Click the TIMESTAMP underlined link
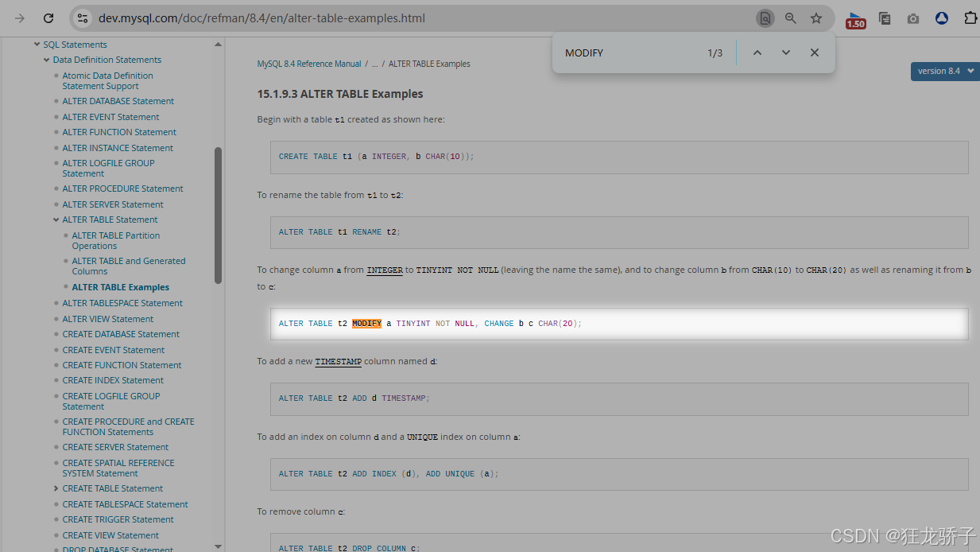The width and height of the screenshot is (980, 552). point(338,362)
